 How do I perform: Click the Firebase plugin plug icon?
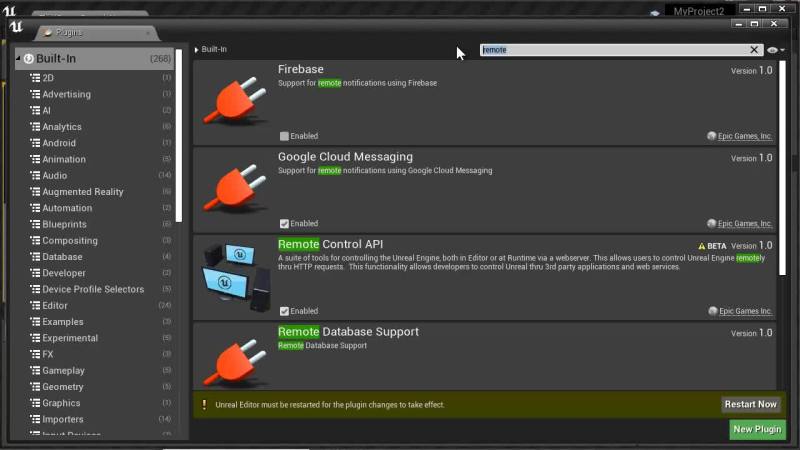235,101
